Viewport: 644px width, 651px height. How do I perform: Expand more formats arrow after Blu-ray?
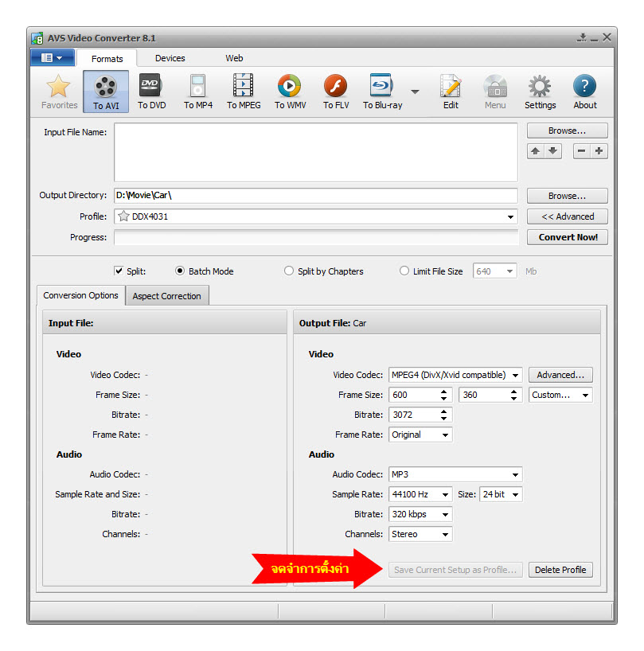(x=415, y=92)
